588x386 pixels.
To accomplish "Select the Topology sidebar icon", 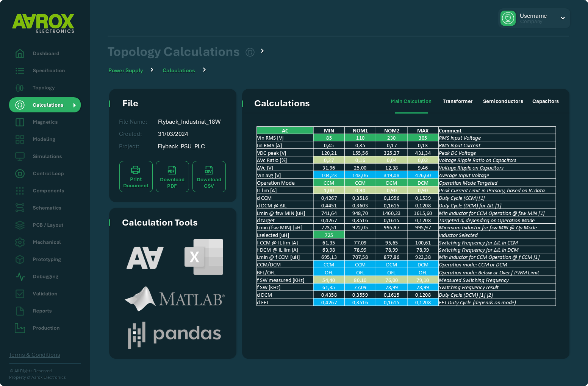I will click(20, 87).
